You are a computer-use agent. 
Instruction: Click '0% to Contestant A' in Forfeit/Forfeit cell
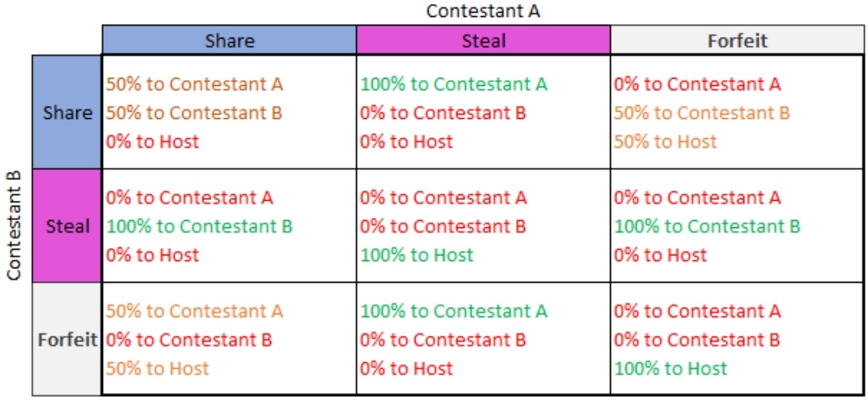coord(697,311)
